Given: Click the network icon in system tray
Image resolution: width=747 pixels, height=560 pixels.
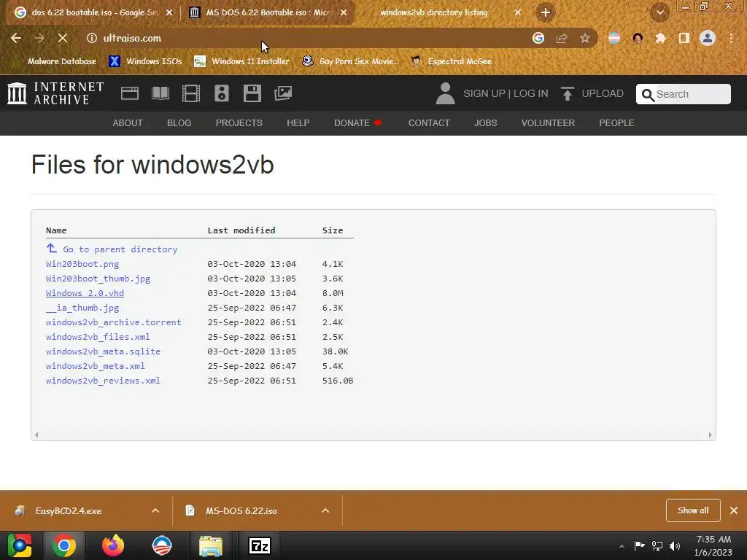Looking at the screenshot, I should pos(657,545).
